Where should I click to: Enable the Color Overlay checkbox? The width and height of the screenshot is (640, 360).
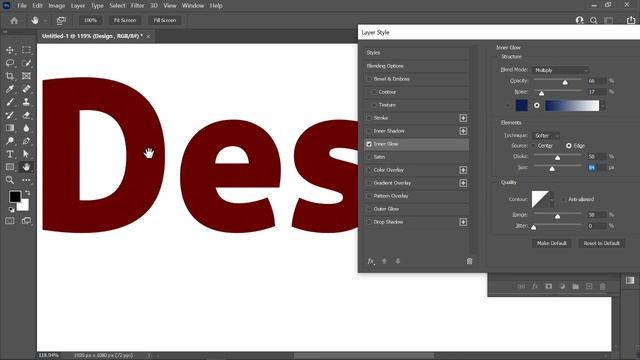point(369,170)
